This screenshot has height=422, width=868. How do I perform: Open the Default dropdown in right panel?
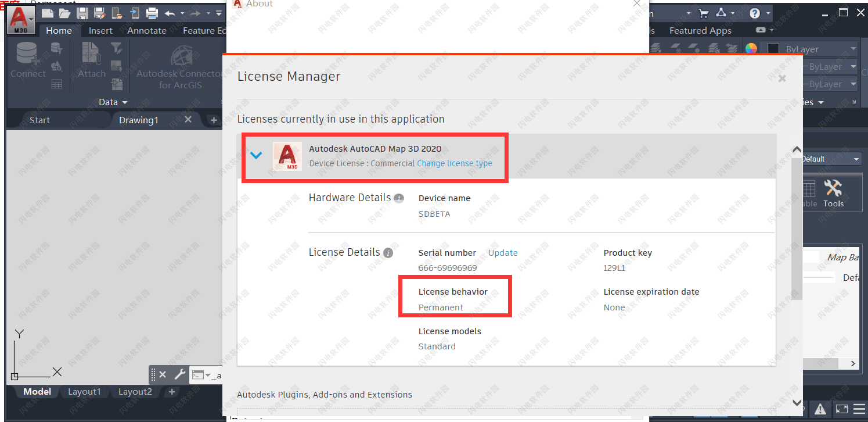(831, 159)
